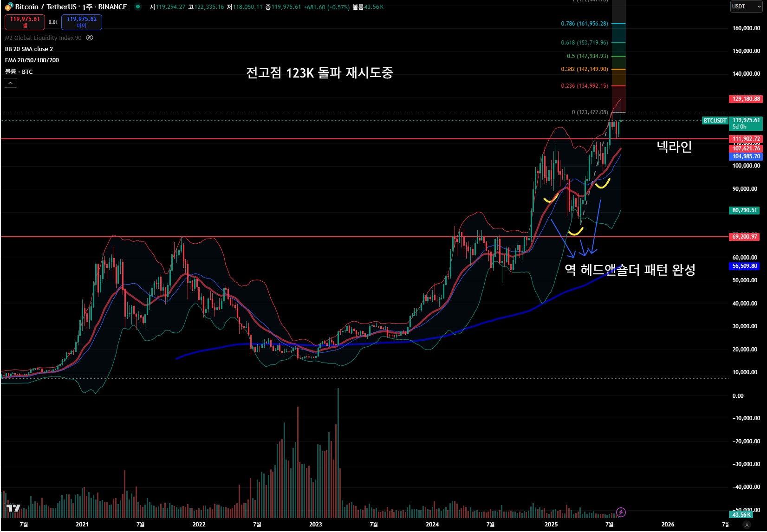Screen dimensions: 767x532
Task: Click the red 129,180.88 price scale label
Action: tap(746, 99)
